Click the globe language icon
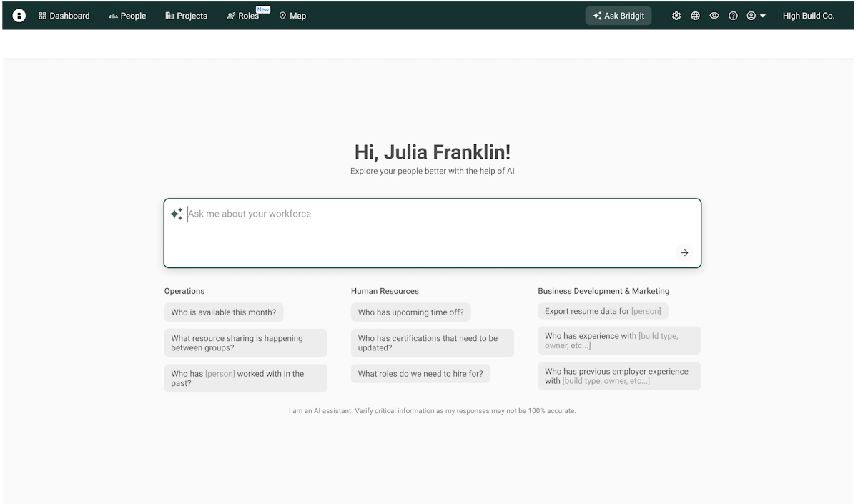The width and height of the screenshot is (858, 504). 695,15
